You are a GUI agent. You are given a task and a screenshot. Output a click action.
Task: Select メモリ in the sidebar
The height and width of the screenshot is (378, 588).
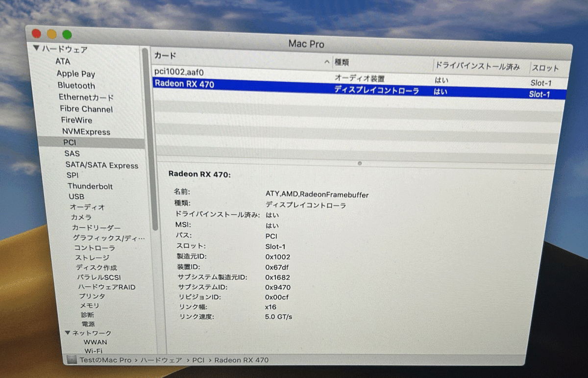[x=89, y=305]
